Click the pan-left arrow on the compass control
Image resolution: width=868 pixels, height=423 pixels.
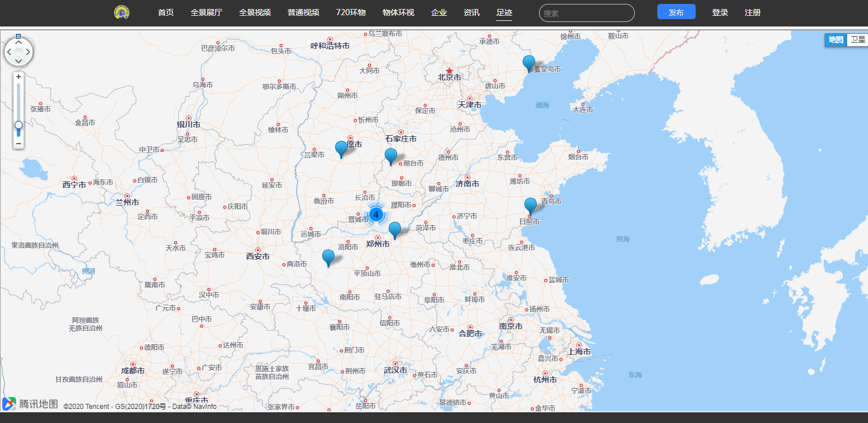pos(8,52)
